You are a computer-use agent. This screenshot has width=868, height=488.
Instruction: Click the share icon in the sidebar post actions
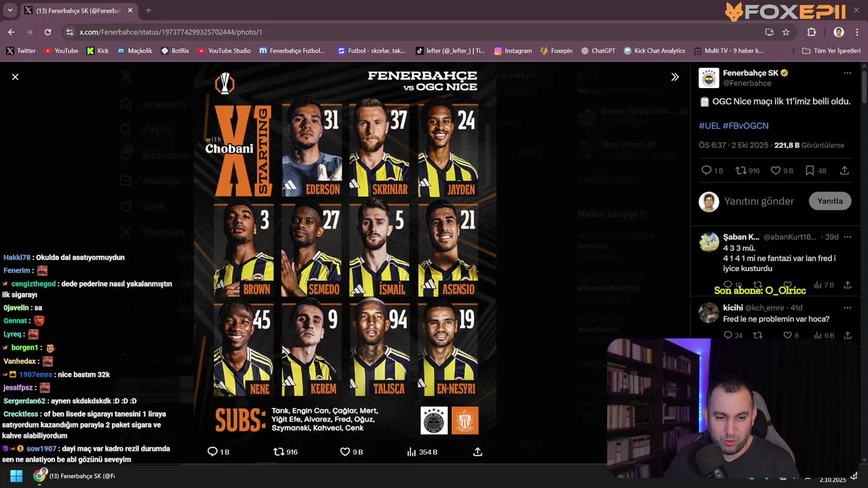pos(844,170)
